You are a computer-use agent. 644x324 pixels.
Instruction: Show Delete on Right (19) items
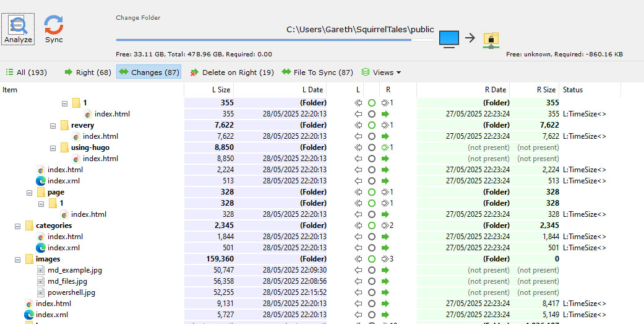232,72
